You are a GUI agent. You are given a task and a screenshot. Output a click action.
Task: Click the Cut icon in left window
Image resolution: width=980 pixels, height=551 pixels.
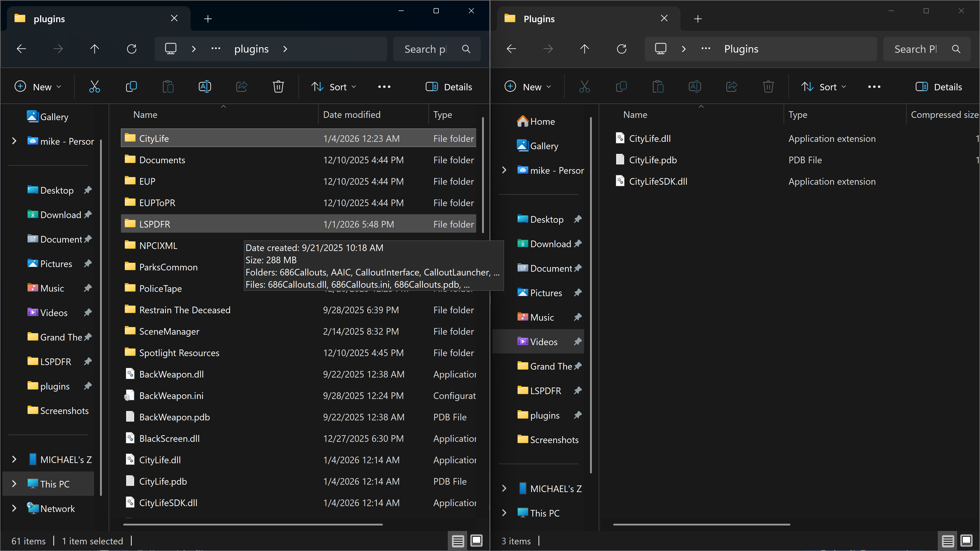[x=94, y=87]
